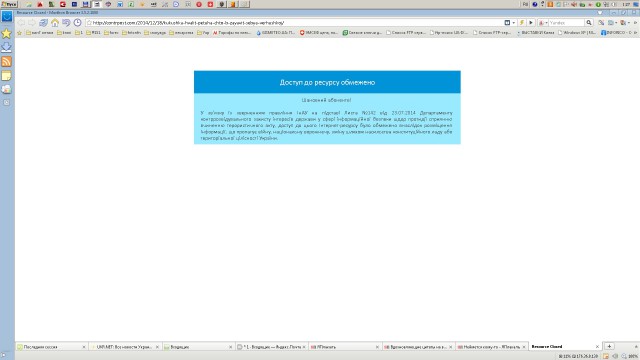This screenshot has width=640, height=360.
Task: Toggle split-screen view icon in address bar
Action: 507,23
